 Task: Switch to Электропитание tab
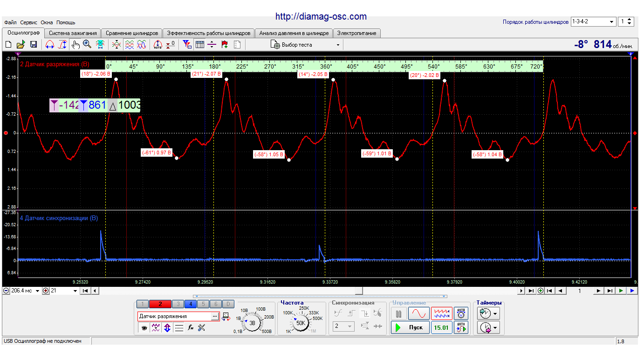tap(357, 33)
